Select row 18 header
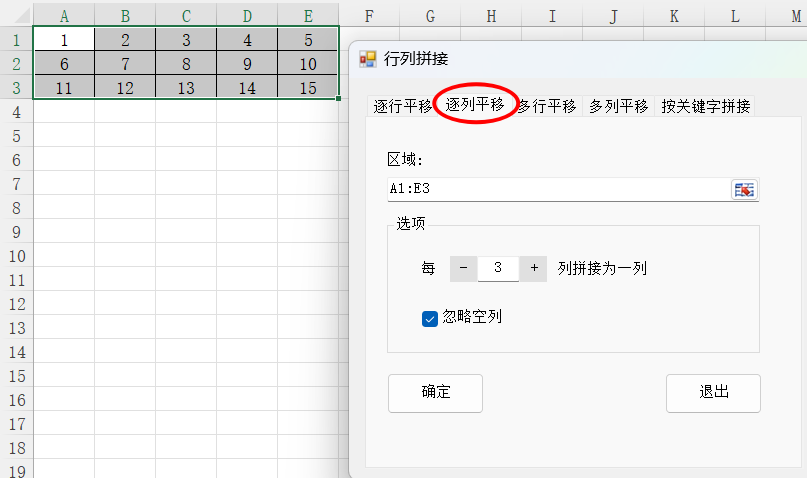807x478 pixels. pyautogui.click(x=16, y=448)
